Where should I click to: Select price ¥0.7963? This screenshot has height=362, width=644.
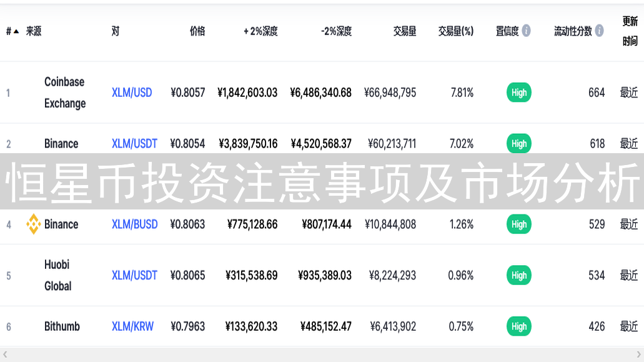tap(187, 326)
